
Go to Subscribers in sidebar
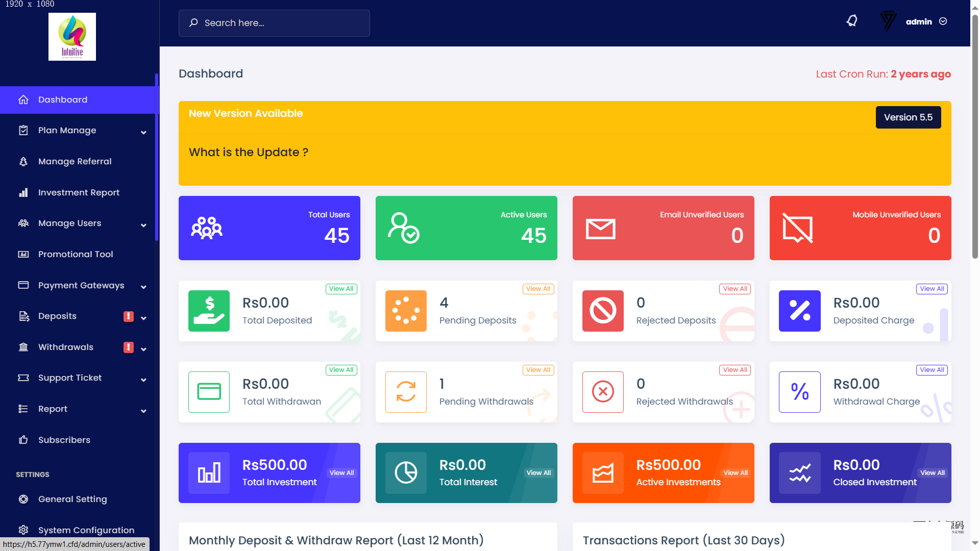(x=64, y=440)
